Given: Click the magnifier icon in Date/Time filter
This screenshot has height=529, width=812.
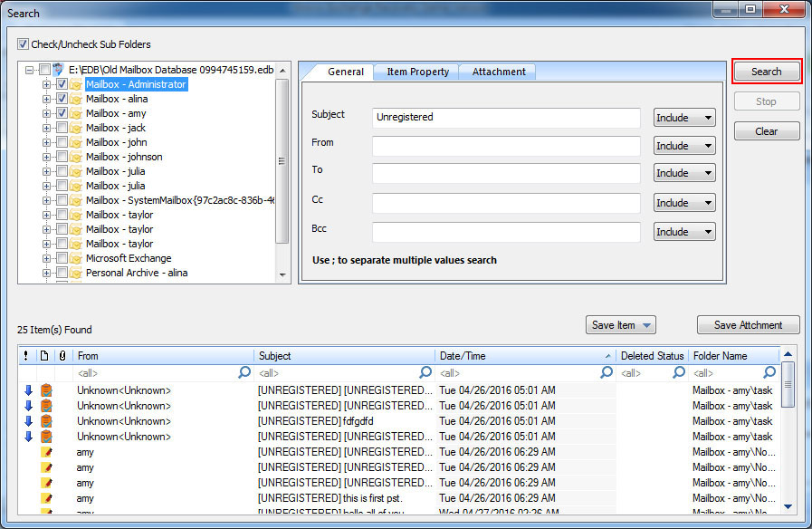Looking at the screenshot, I should point(606,372).
